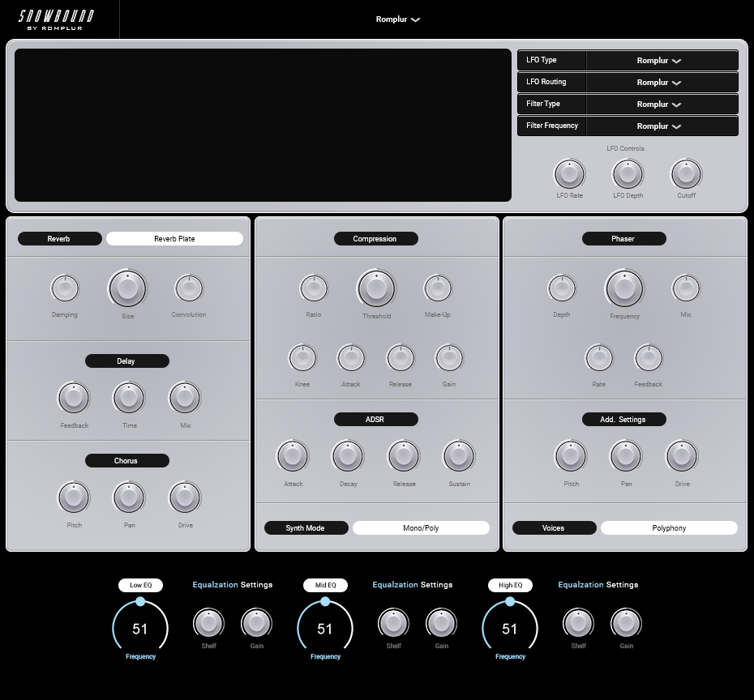Click the compression Attack knob
This screenshot has width=754, height=700.
[351, 358]
